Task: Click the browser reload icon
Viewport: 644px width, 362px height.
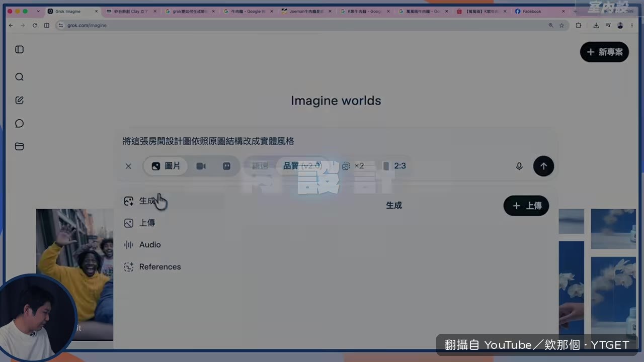Action: click(x=35, y=25)
